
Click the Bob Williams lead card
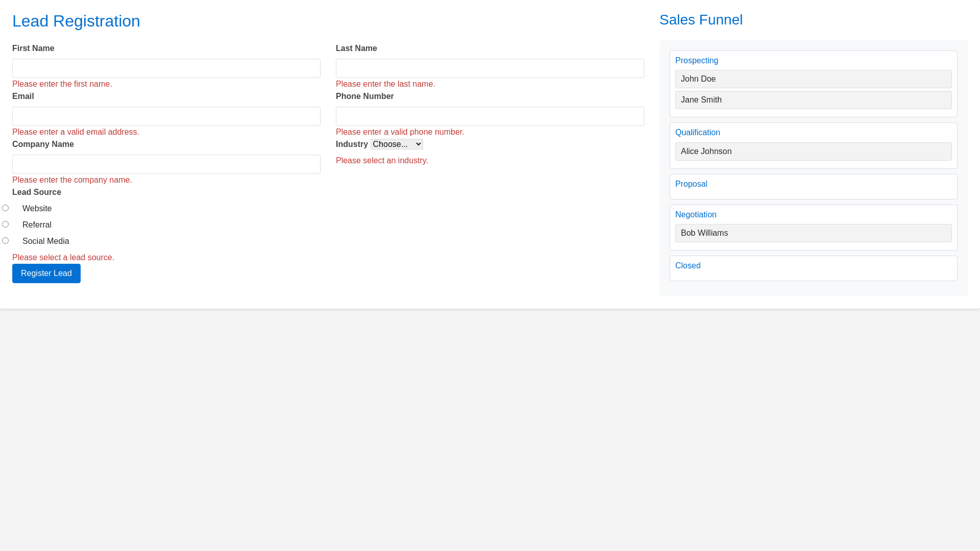tap(813, 233)
